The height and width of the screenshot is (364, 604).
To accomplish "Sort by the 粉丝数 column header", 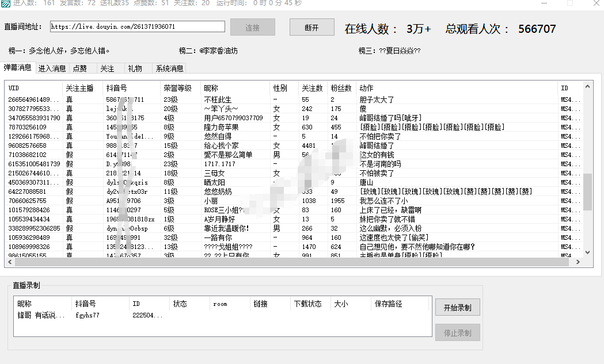I will 341,88.
